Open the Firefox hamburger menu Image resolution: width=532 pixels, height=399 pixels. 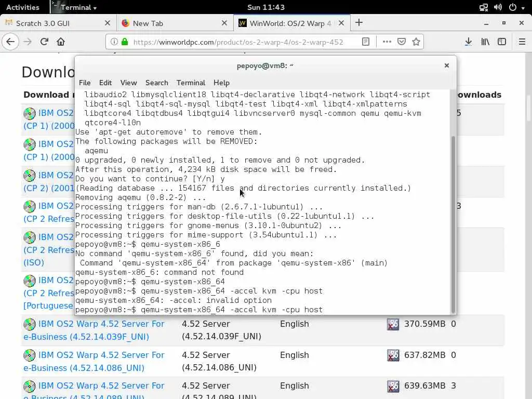pyautogui.click(x=522, y=42)
